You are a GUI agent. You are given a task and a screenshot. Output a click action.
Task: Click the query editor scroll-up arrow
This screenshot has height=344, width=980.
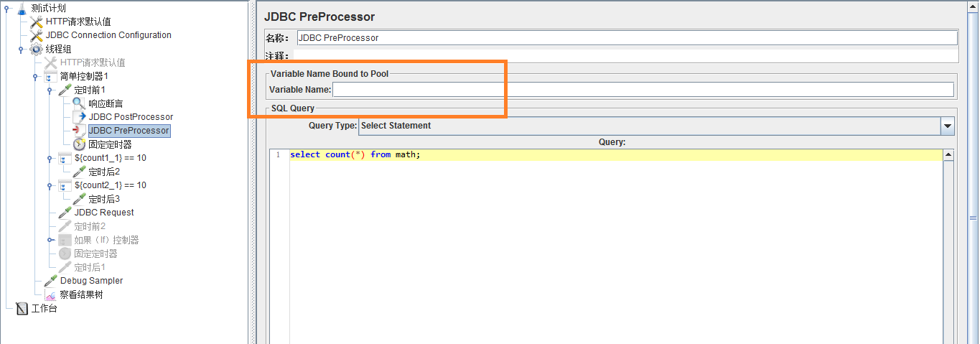coord(948,155)
